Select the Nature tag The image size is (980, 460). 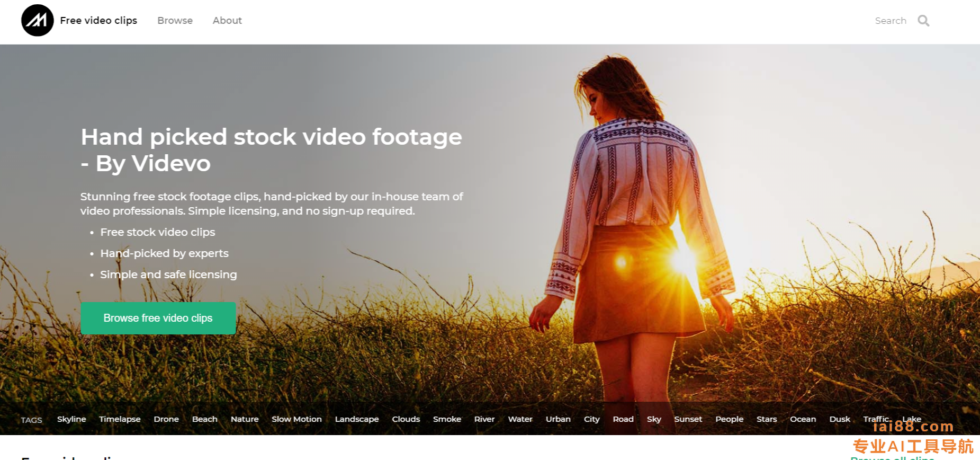point(245,419)
